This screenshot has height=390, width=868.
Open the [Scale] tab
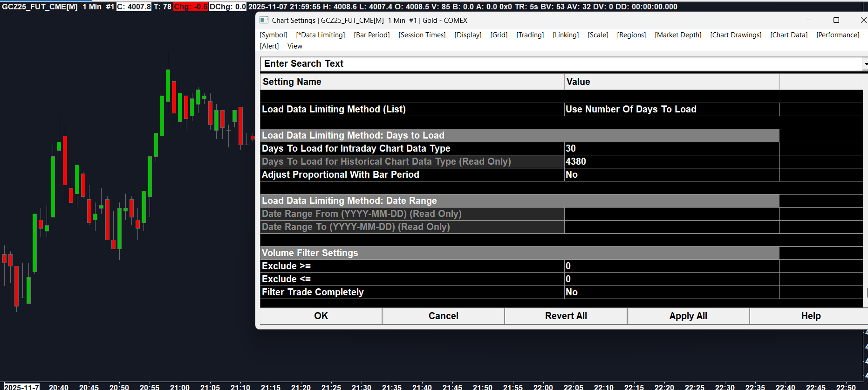[x=598, y=35]
